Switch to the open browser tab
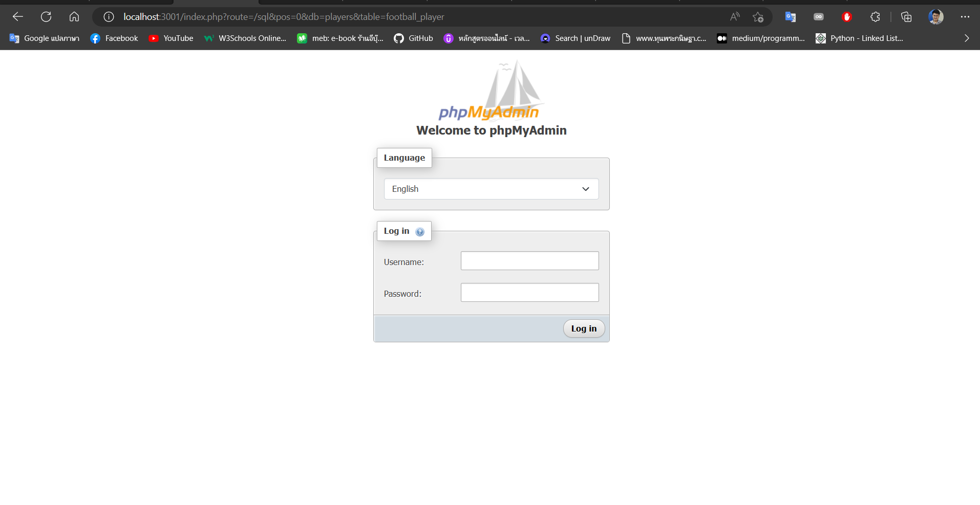Screen dimensions: 980x505 click(x=215, y=3)
